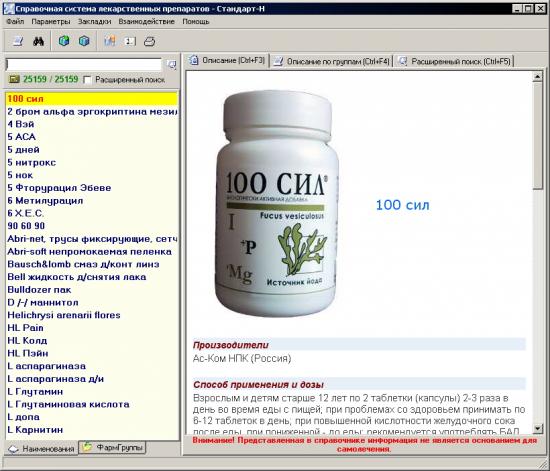Select 'L Глутамин' in the list
This screenshot has width=550, height=471.
tap(92, 391)
